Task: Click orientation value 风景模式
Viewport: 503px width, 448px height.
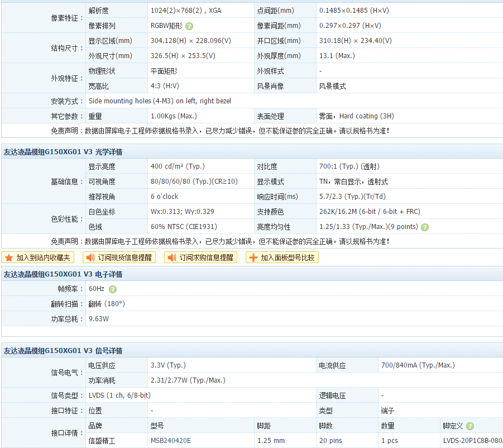Action: coord(332,86)
